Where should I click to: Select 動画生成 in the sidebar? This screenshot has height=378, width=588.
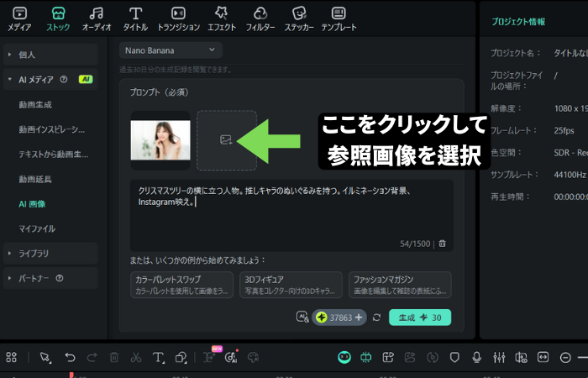(35, 105)
